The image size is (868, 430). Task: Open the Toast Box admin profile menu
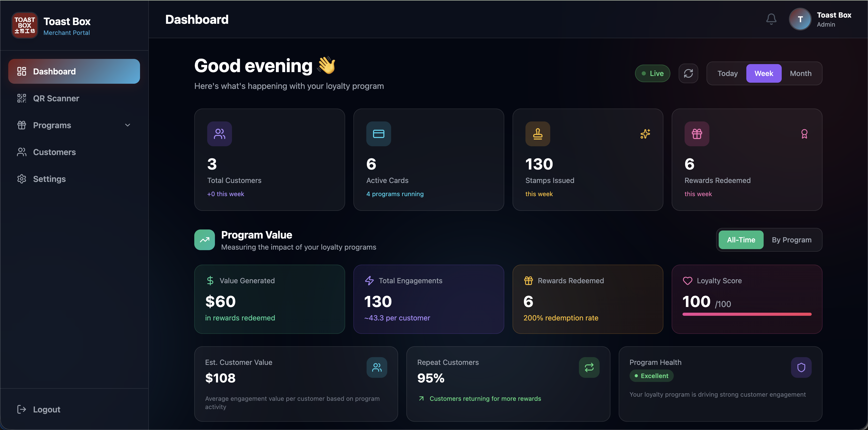click(800, 19)
